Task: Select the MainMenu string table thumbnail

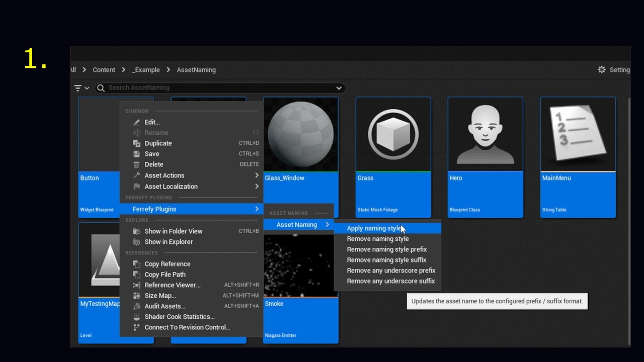Action: point(578,134)
